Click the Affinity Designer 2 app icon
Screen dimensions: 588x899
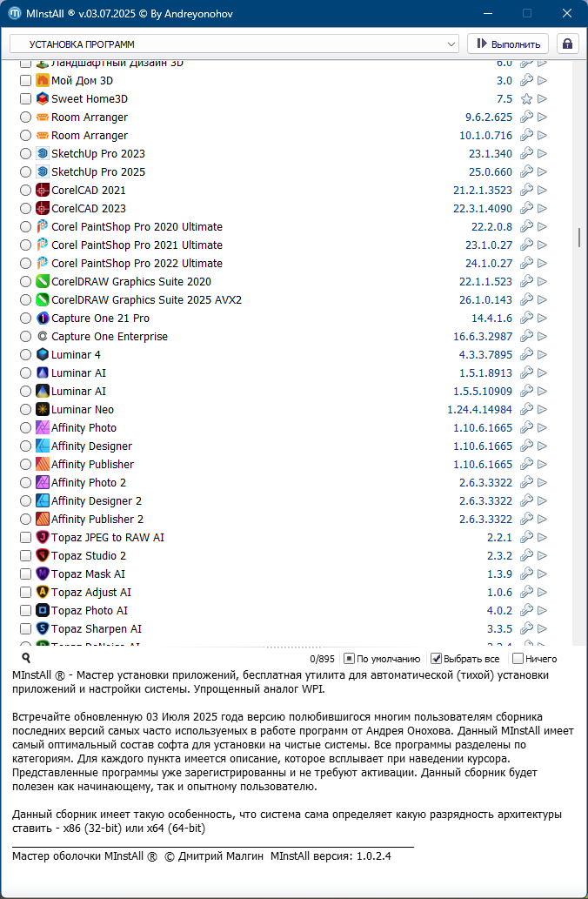pos(43,500)
